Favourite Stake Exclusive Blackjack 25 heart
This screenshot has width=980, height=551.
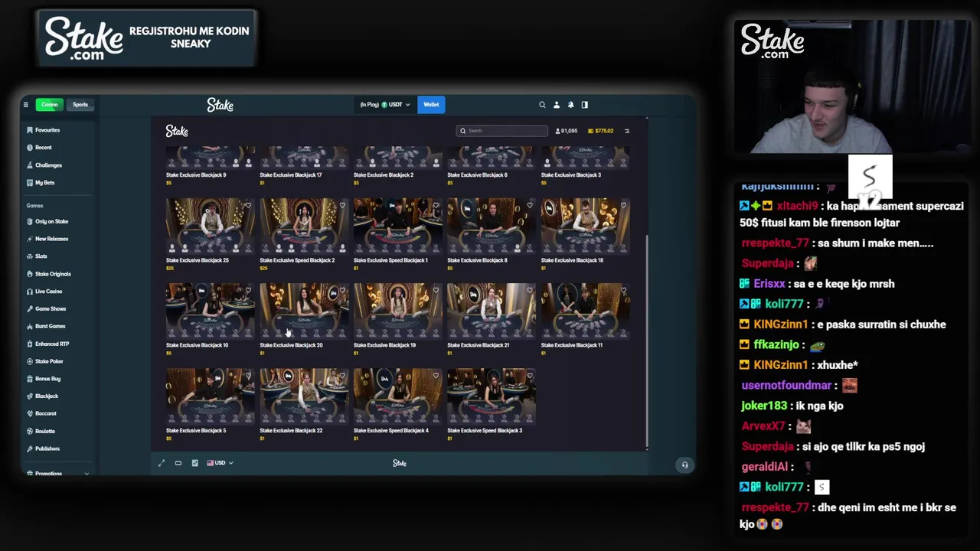coord(249,205)
